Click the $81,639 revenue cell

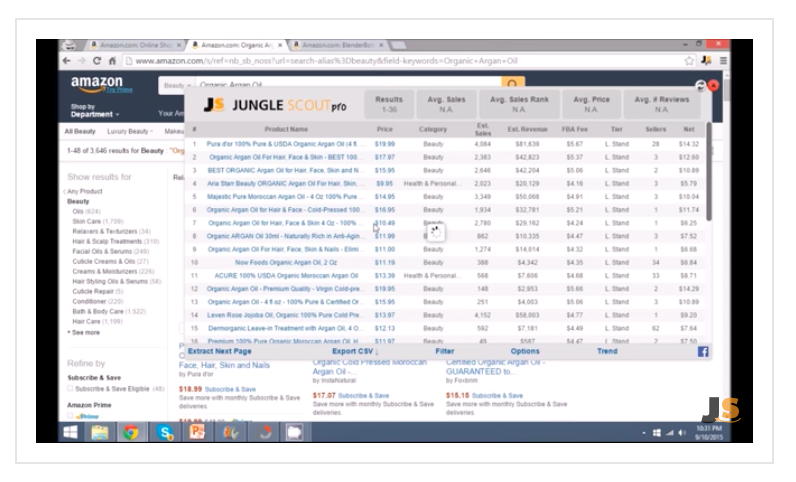tap(527, 144)
